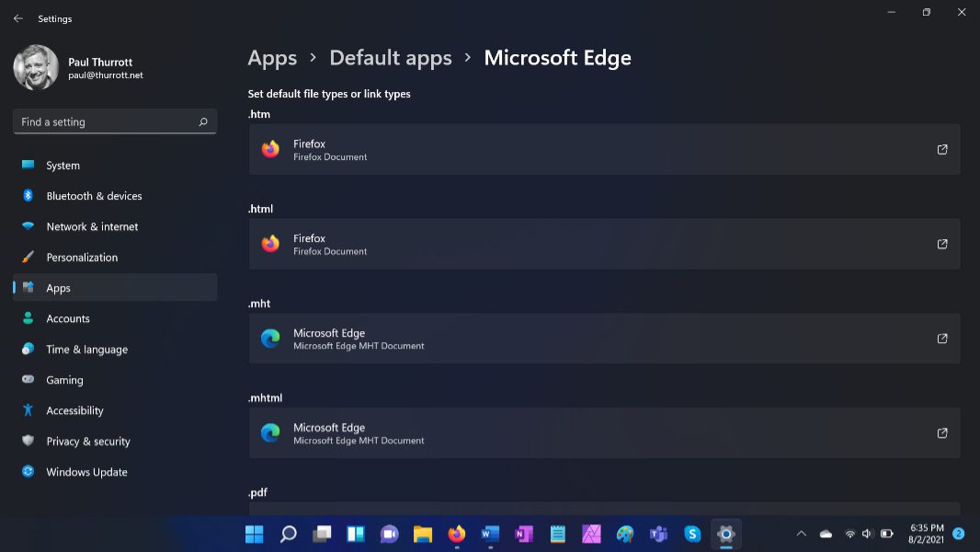Viewport: 980px width, 552px height.
Task: Click the search magnifier in Find a setting
Action: [x=203, y=122]
